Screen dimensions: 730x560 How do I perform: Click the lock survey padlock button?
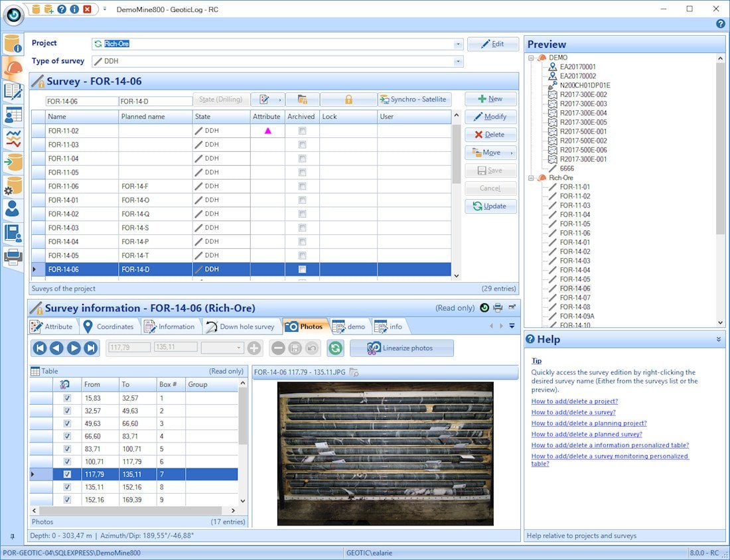[348, 100]
